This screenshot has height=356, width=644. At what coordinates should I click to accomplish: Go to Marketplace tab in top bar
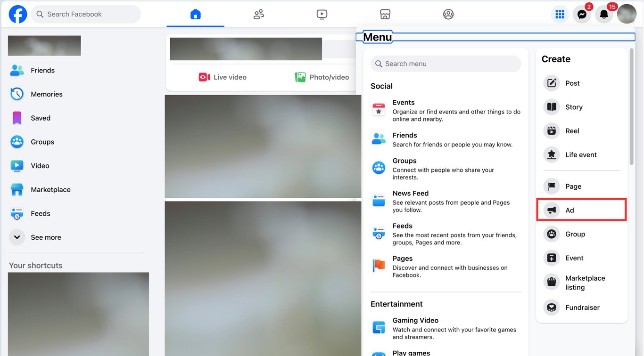pyautogui.click(x=385, y=14)
